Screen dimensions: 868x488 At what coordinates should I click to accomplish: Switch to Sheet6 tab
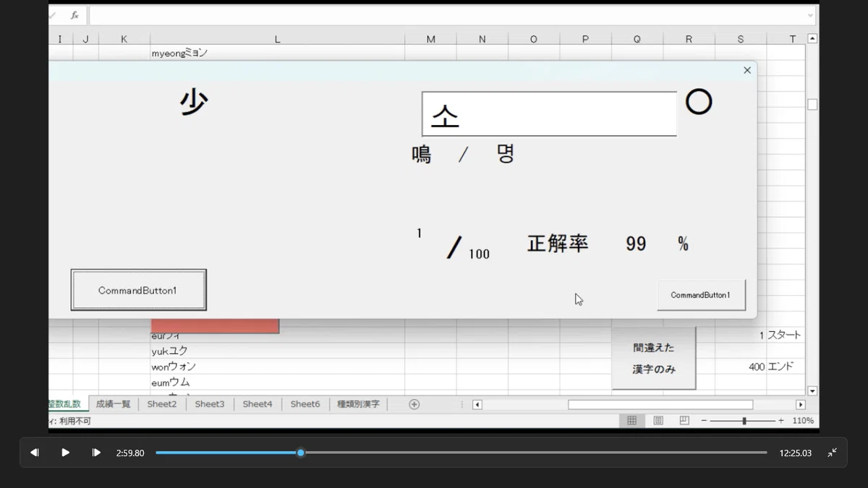(305, 404)
